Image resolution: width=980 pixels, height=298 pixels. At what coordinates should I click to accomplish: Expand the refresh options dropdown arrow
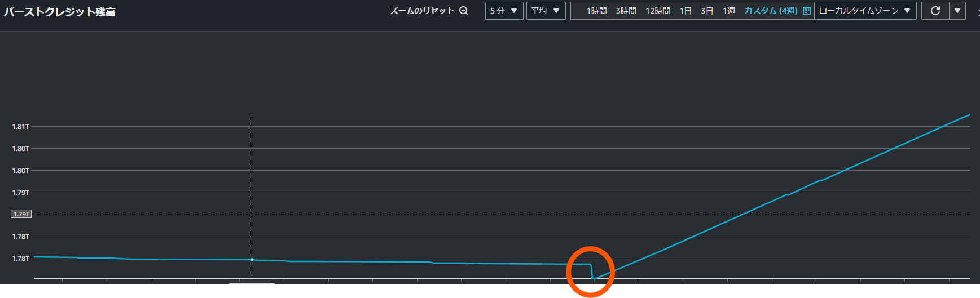[x=957, y=11]
